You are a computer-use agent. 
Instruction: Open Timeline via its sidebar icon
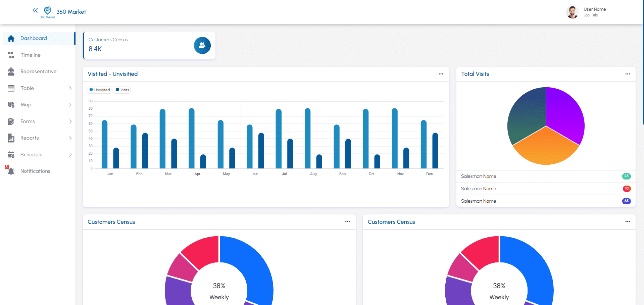tap(11, 55)
